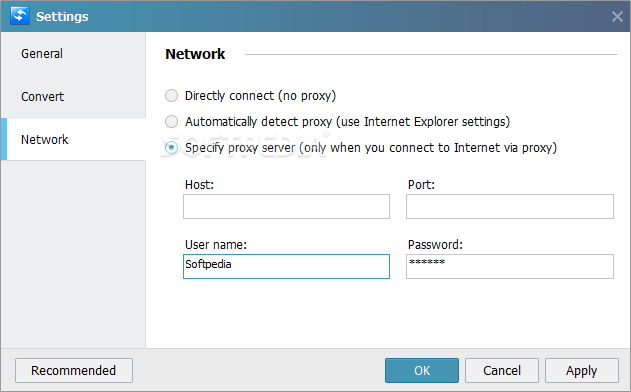631x392 pixels.
Task: Click the Settings title text
Action: click(x=62, y=17)
